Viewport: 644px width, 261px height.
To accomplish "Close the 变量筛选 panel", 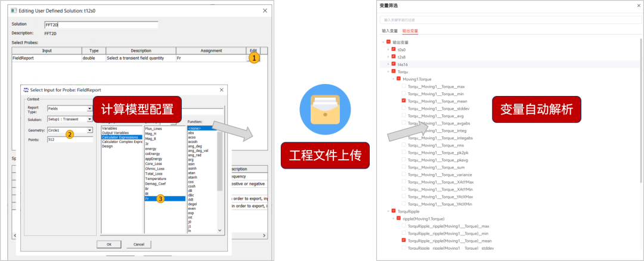I will point(640,5).
